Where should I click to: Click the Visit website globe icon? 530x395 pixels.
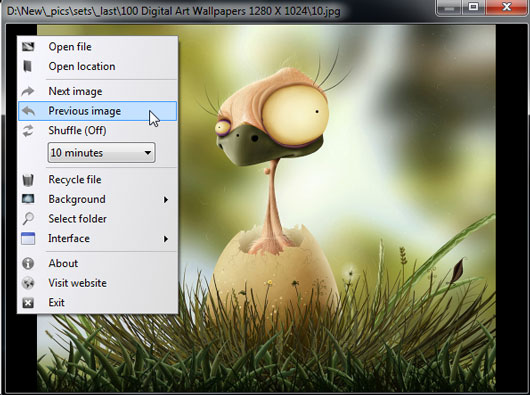28,283
